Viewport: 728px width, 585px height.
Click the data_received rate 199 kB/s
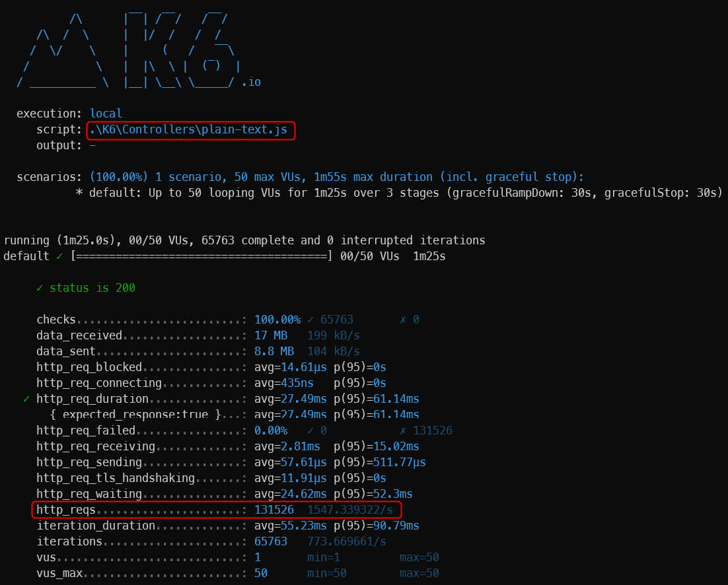[334, 335]
